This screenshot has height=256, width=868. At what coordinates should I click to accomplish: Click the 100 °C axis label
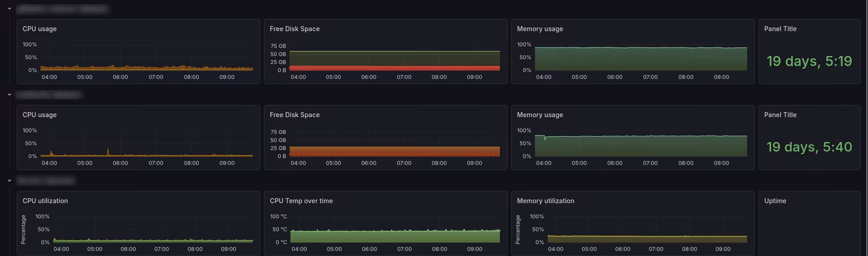pyautogui.click(x=278, y=216)
